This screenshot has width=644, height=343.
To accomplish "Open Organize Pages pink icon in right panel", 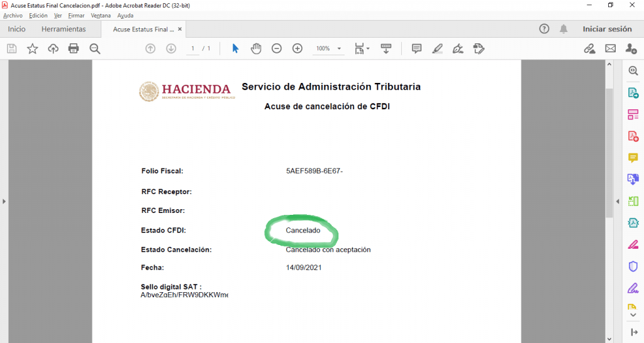I will [x=633, y=114].
